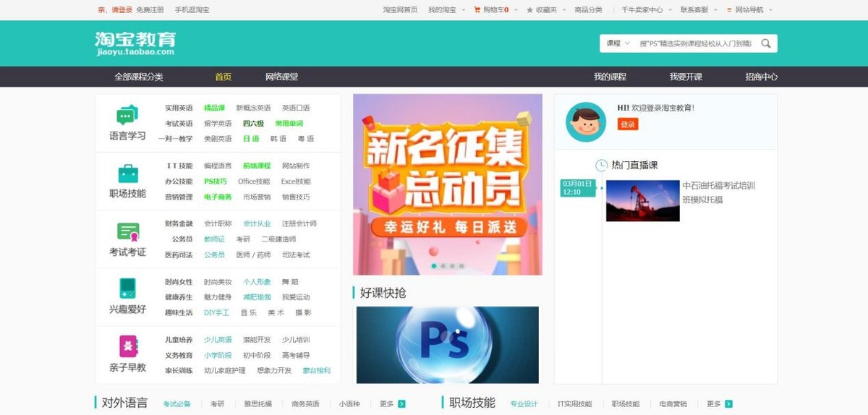868x415 pixels.
Task: Click the 03月01日 12:10 time marker
Action: tap(577, 188)
